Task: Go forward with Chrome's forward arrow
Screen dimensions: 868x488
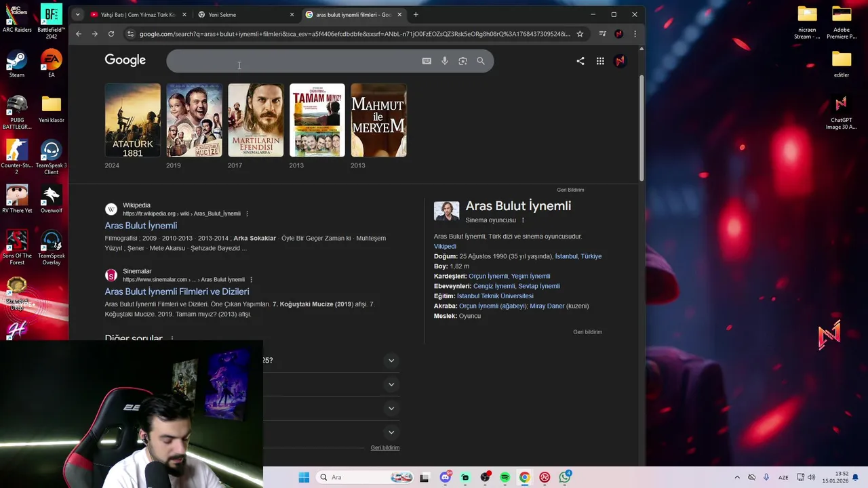Action: [94, 34]
